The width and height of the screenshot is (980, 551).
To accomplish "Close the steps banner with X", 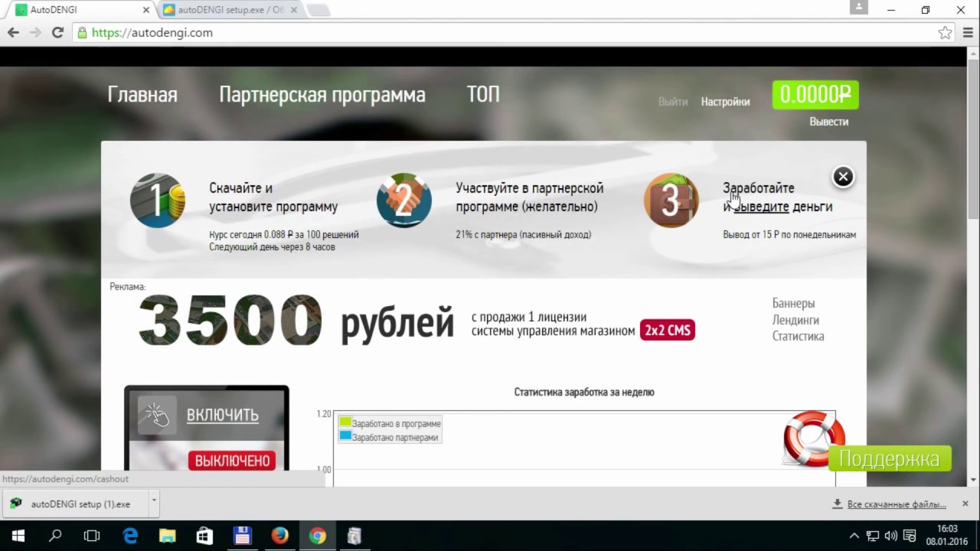I will tap(843, 177).
